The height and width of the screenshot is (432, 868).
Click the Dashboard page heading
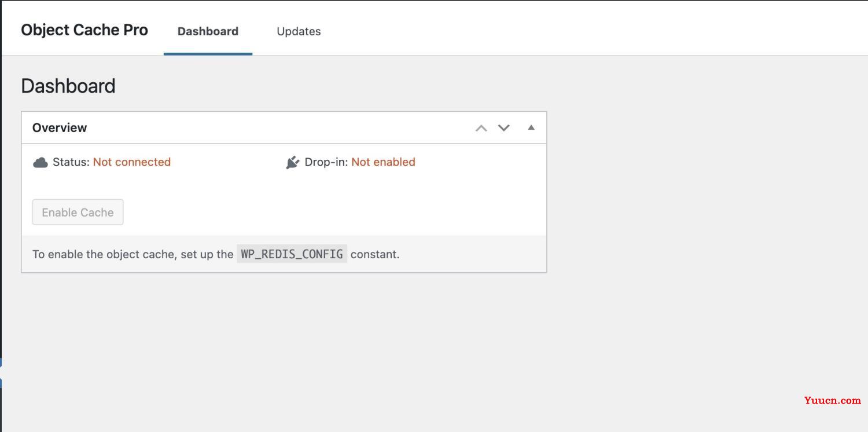coord(68,86)
